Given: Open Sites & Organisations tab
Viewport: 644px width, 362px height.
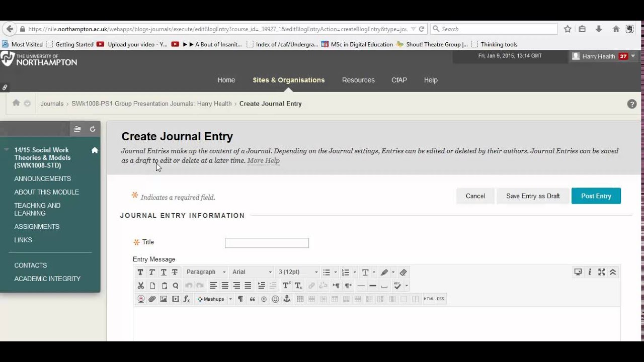Looking at the screenshot, I should 289,80.
